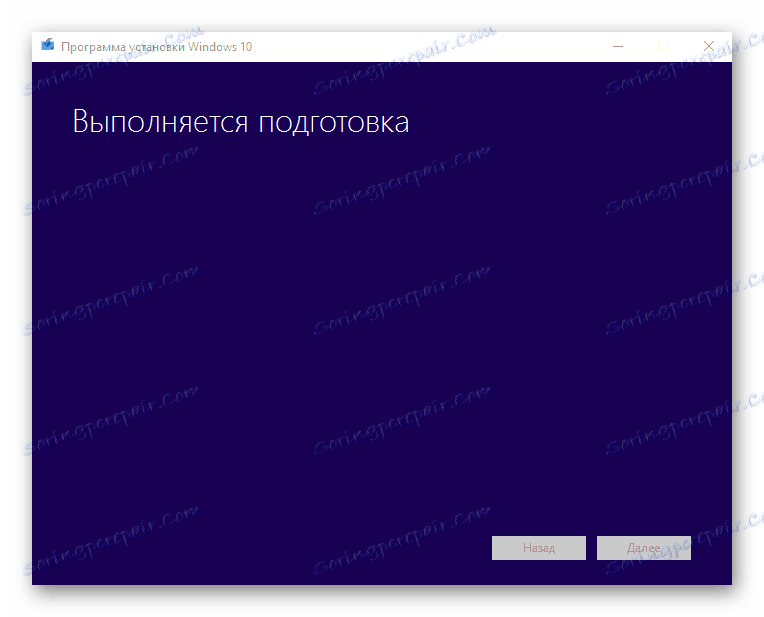Click the Далее button
This screenshot has height=617, width=764.
[x=644, y=548]
